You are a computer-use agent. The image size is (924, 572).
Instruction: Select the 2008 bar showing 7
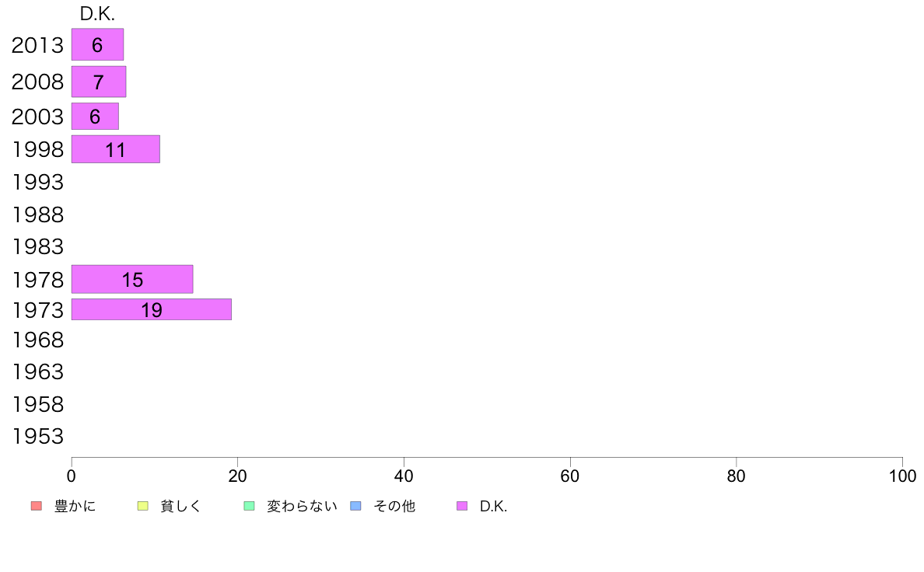coord(99,82)
